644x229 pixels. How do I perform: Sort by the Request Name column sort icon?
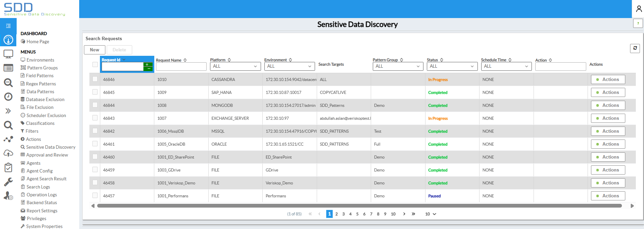point(185,60)
